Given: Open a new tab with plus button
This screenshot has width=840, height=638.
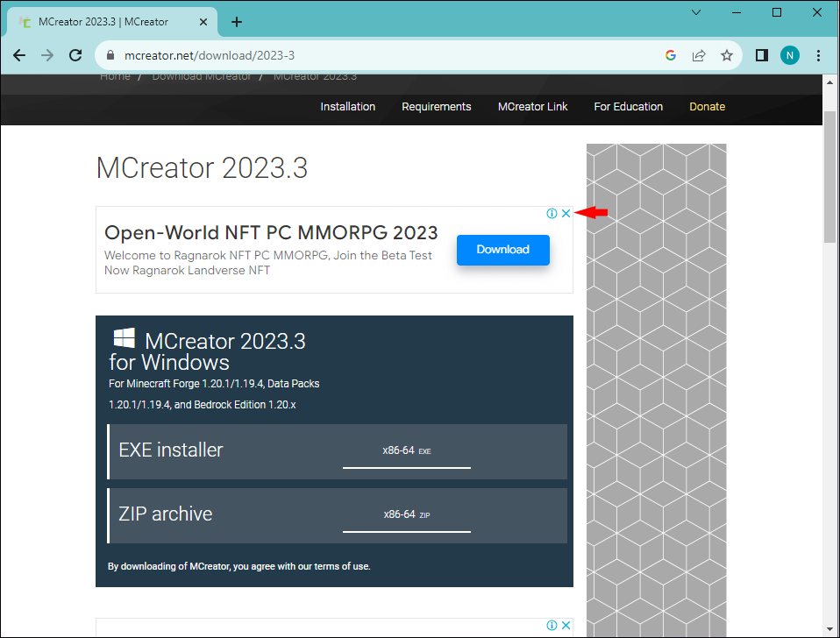Looking at the screenshot, I should (x=236, y=22).
